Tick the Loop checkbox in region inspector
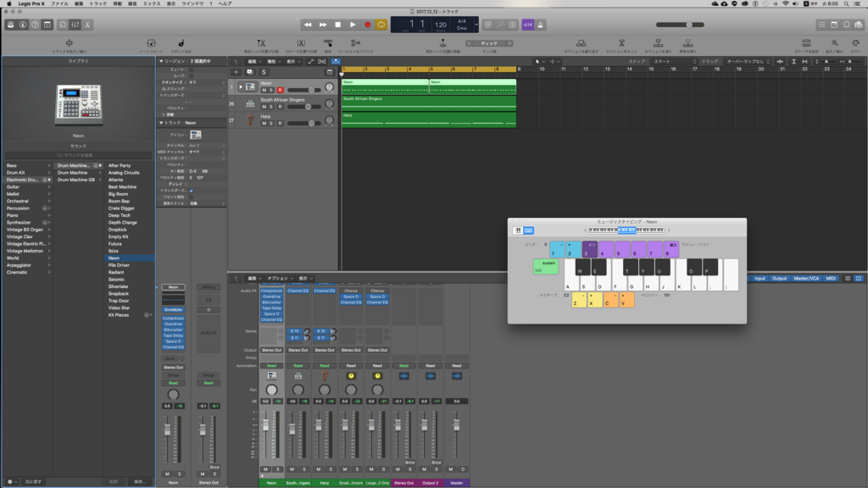Image resolution: width=868 pixels, height=488 pixels. click(191, 75)
